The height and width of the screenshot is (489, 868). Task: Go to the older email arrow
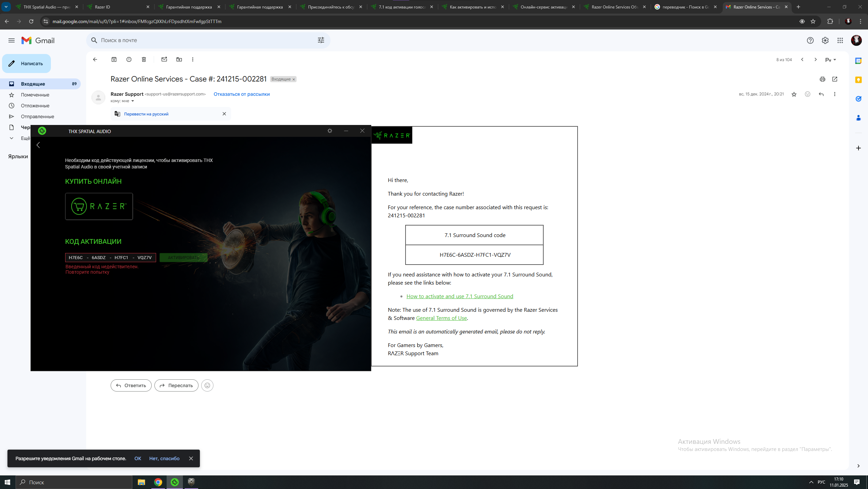click(816, 59)
